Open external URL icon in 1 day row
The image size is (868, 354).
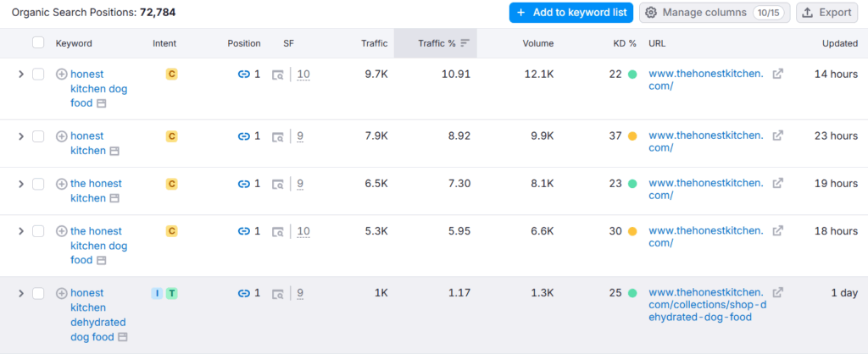click(x=778, y=293)
